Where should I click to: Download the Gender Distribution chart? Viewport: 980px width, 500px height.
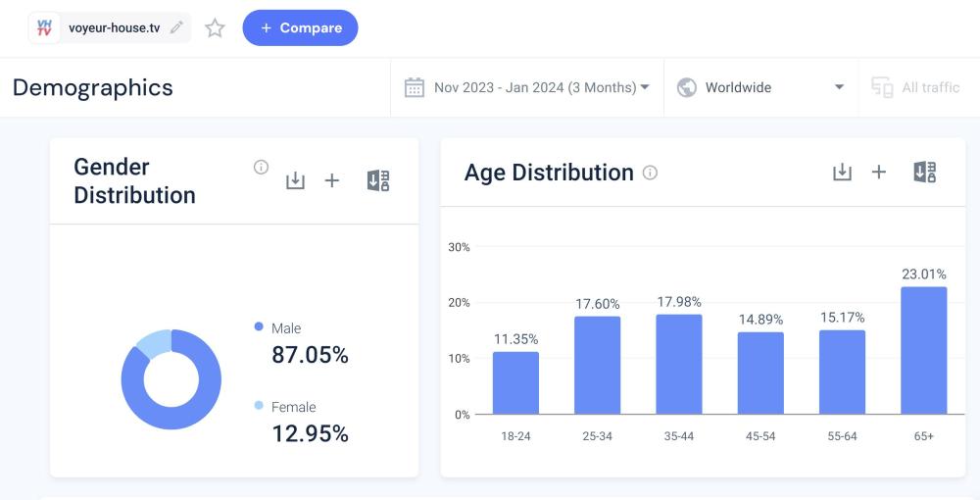295,180
